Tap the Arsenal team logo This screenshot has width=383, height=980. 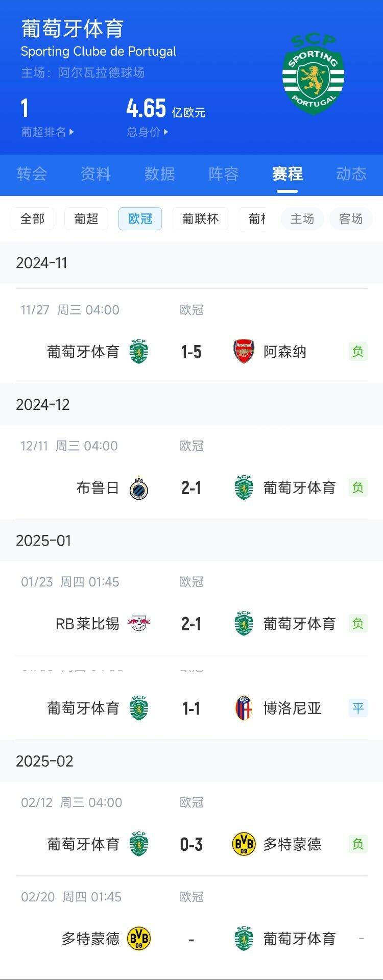[x=244, y=352]
